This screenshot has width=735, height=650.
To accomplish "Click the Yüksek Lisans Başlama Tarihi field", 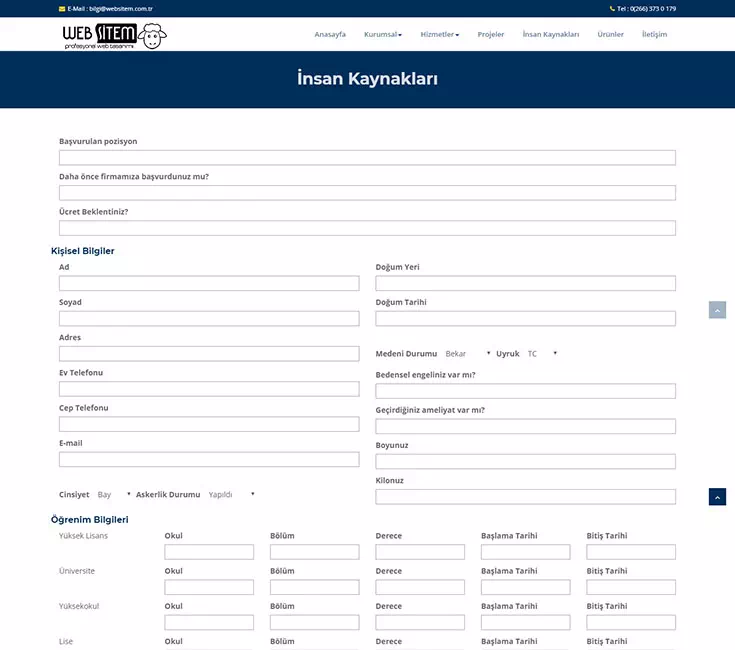I will point(525,552).
